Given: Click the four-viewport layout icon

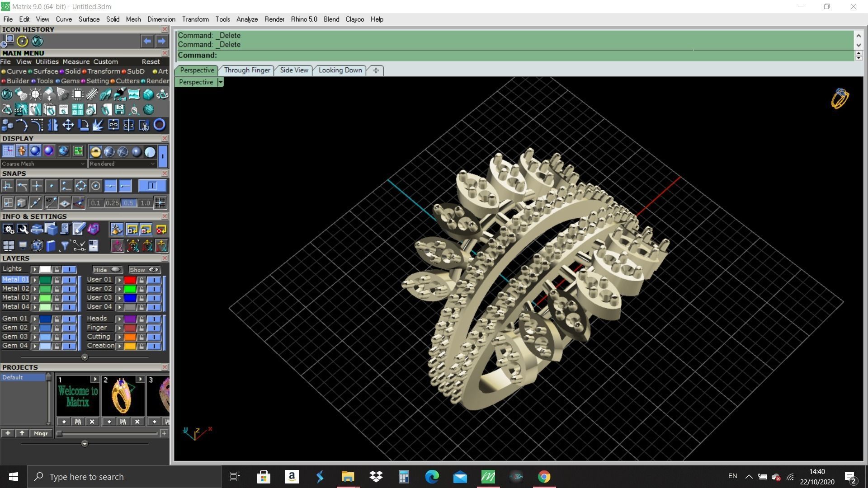Looking at the screenshot, I should 9,245.
